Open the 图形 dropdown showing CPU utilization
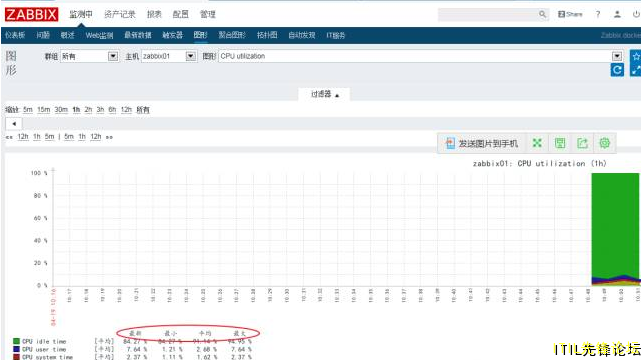 click(x=421, y=56)
